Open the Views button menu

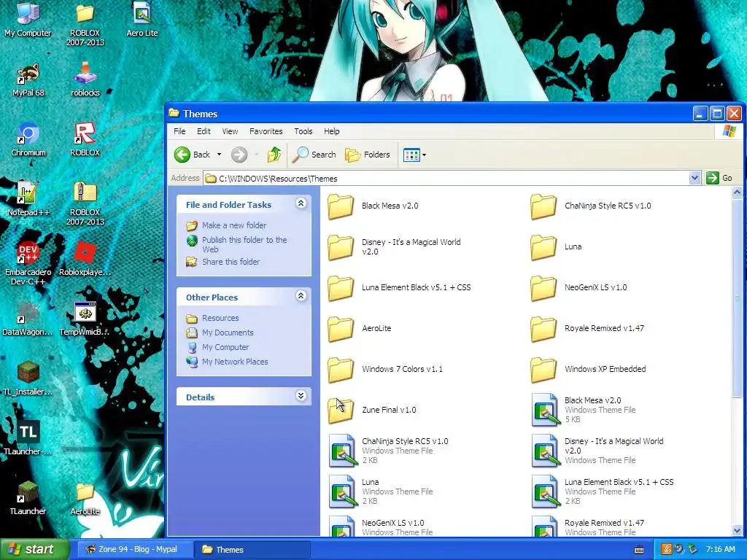[x=414, y=155]
